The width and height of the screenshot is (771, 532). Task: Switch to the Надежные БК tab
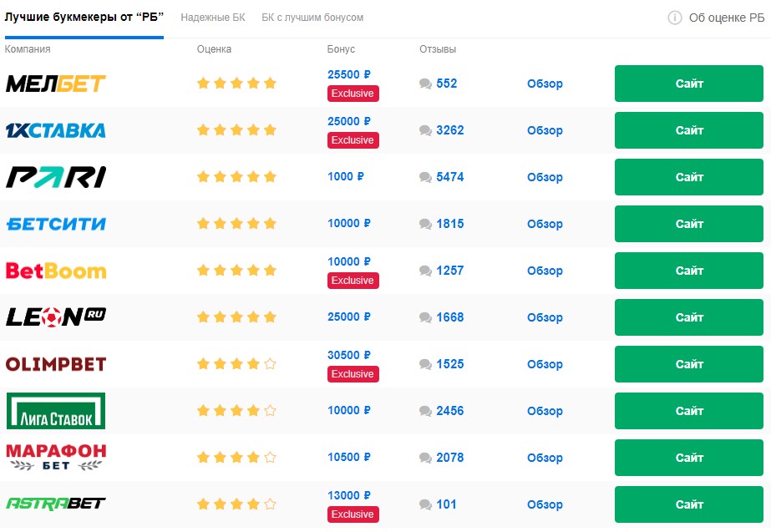coord(213,18)
